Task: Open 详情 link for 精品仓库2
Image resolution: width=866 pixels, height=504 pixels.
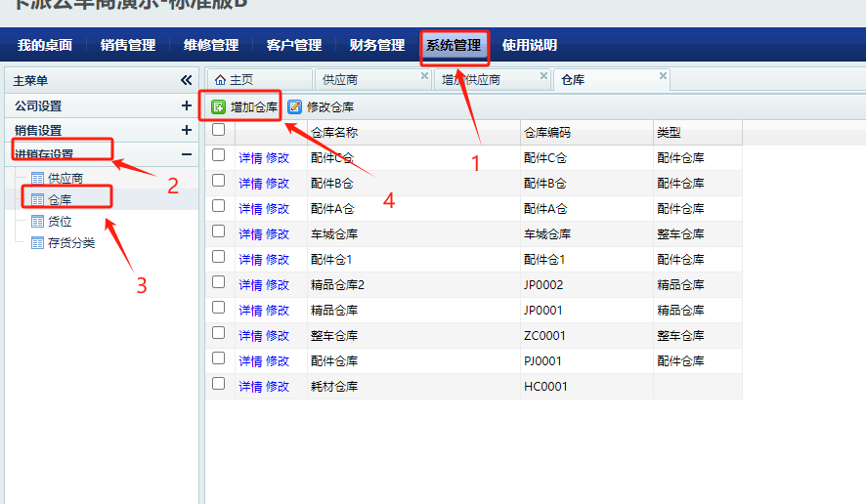Action: pos(250,285)
